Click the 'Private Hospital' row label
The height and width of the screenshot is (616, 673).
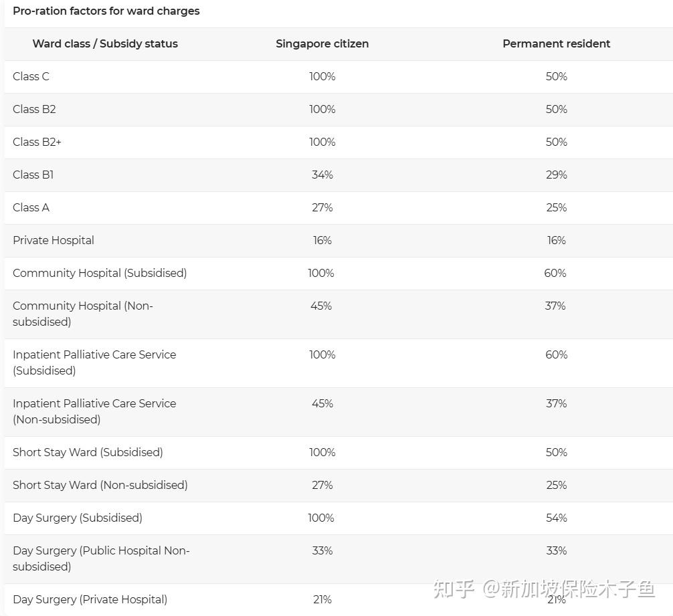(x=54, y=240)
